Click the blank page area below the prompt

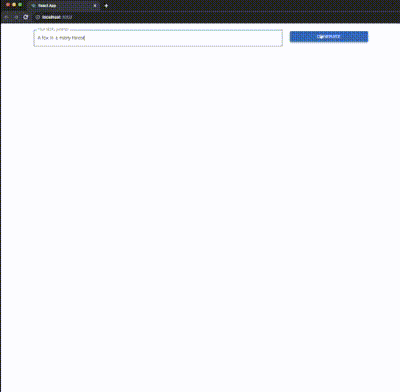tap(200, 217)
